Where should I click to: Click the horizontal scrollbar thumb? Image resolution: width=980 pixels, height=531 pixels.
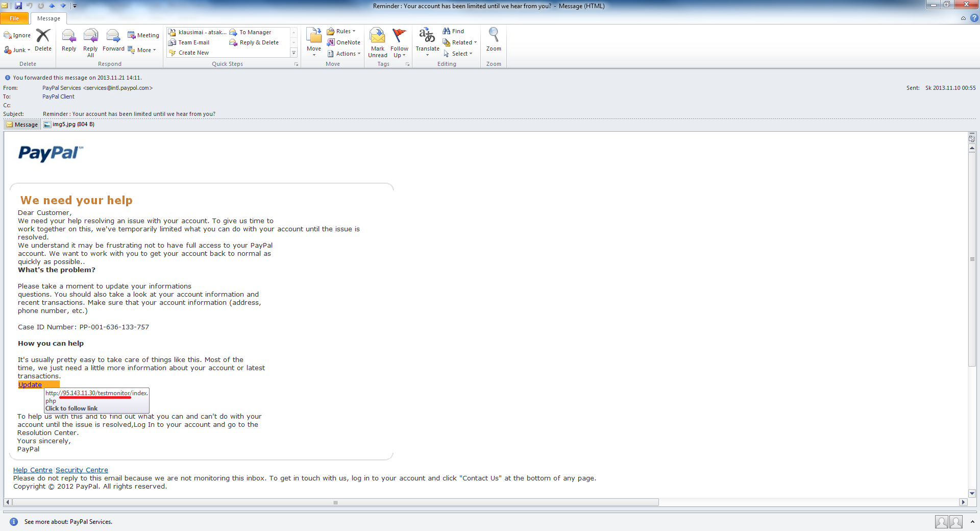pos(335,502)
